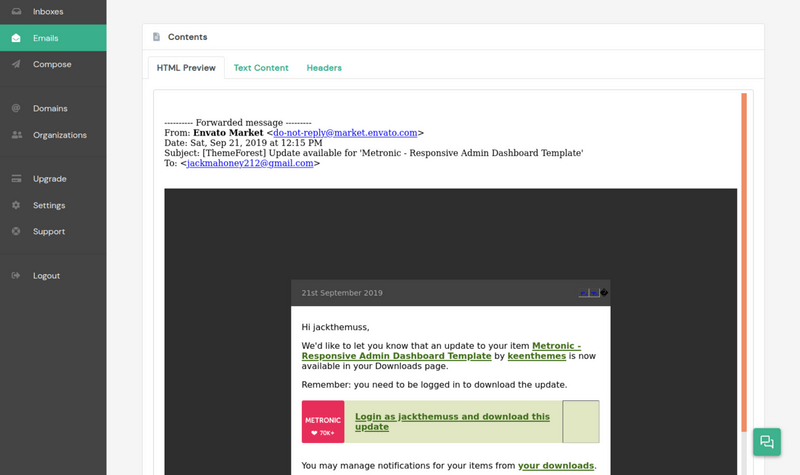This screenshot has height=475, width=800.
Task: Click the do-not-reply@market.envato.com link
Action: click(x=345, y=133)
